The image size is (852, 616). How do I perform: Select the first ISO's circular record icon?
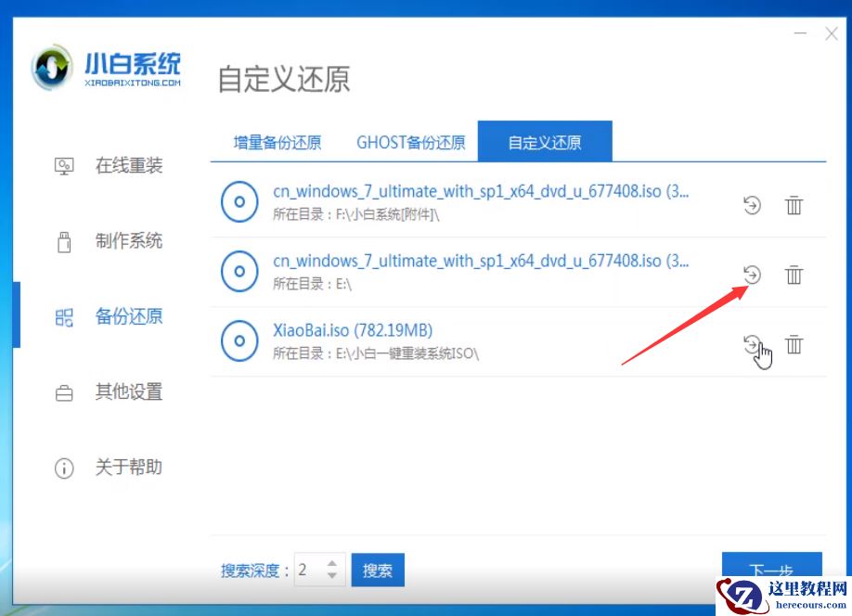click(239, 201)
